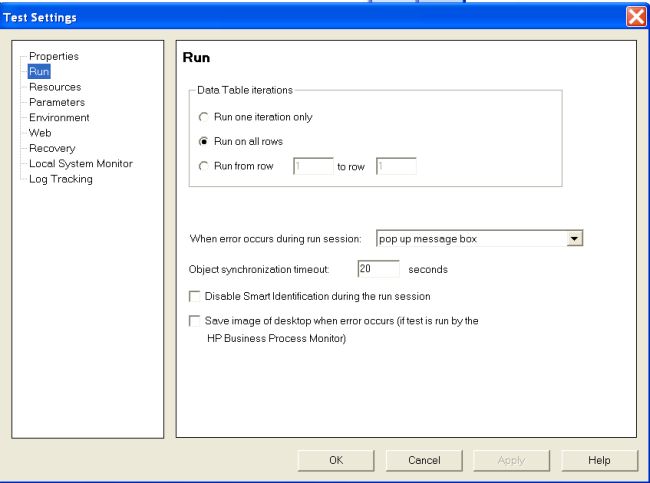
Task: Click the OK button
Action: click(x=336, y=460)
